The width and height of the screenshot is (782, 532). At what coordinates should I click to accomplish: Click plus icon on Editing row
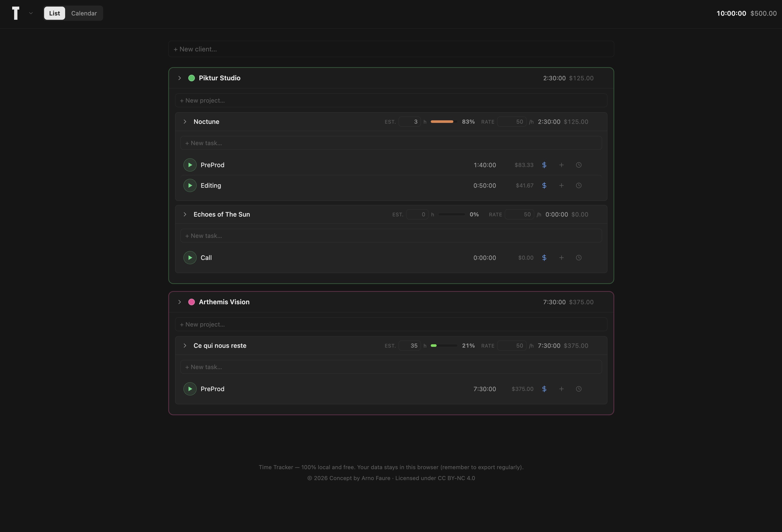click(561, 185)
